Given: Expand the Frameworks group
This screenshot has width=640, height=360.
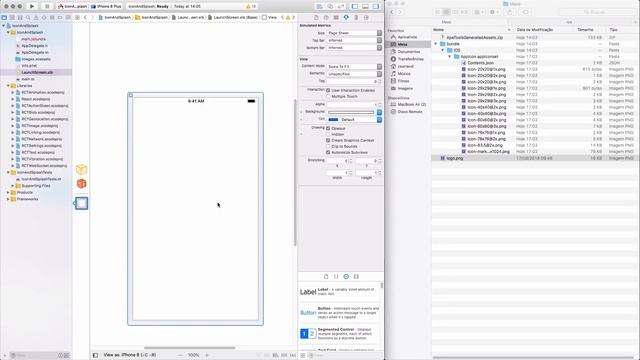Looking at the screenshot, I should point(8,199).
